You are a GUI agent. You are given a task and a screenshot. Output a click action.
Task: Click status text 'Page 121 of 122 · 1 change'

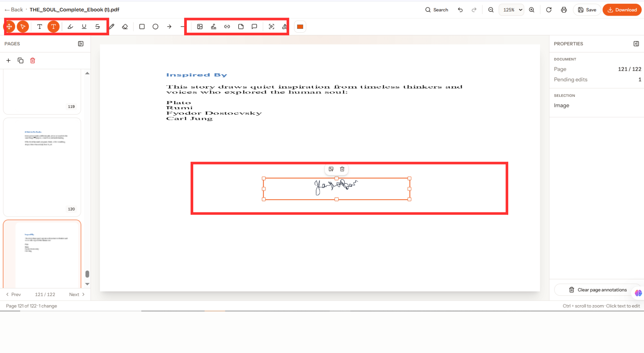(x=32, y=306)
